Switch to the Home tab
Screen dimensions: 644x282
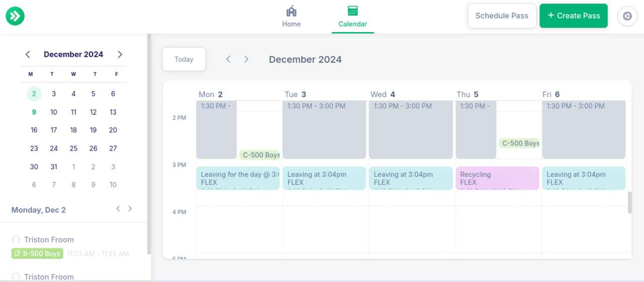291,24
